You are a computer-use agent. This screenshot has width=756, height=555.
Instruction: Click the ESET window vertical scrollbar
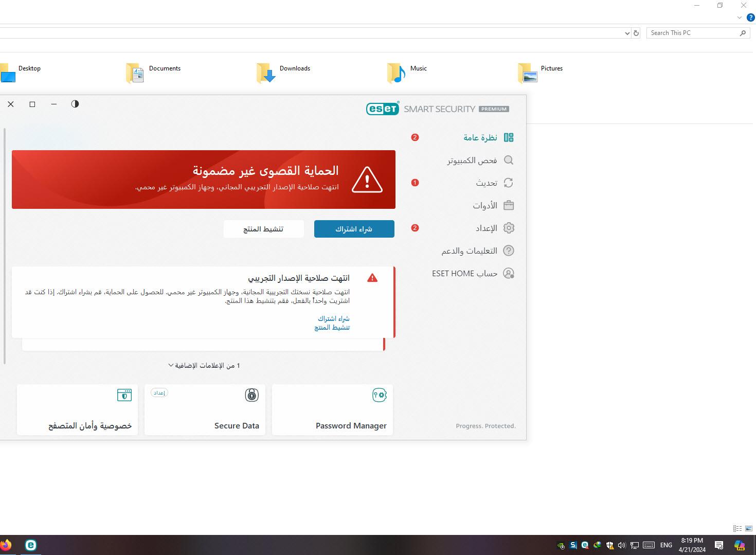pos(5,246)
